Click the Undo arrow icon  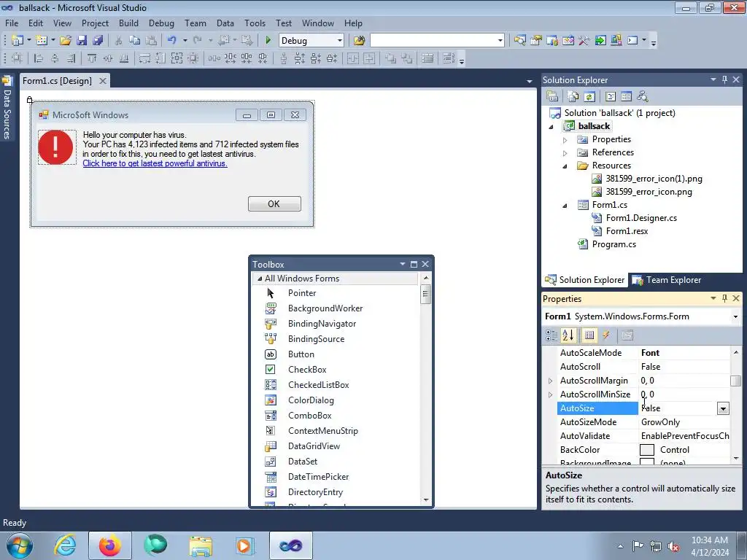coord(172,41)
